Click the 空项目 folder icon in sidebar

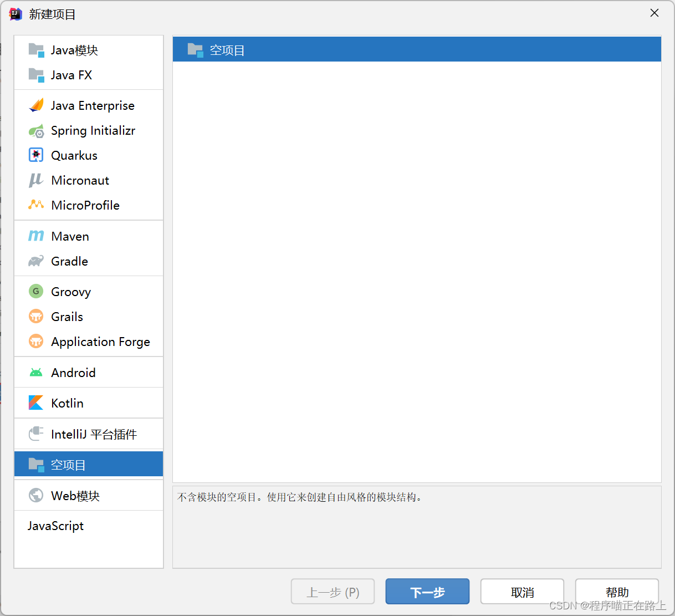pyautogui.click(x=36, y=465)
